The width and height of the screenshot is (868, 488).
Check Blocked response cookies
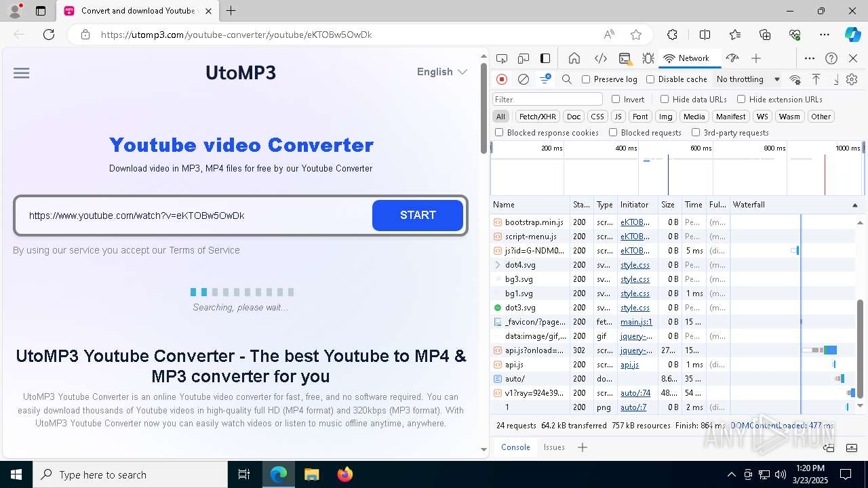point(499,133)
